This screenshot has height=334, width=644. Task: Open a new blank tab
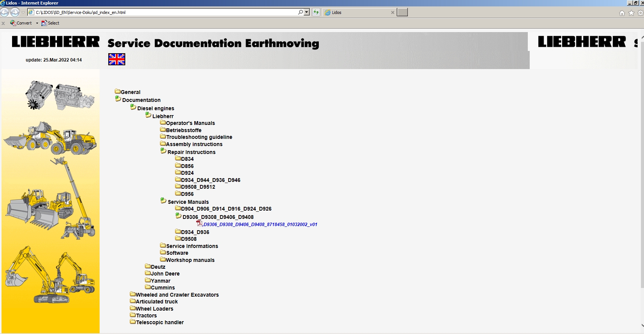(402, 12)
